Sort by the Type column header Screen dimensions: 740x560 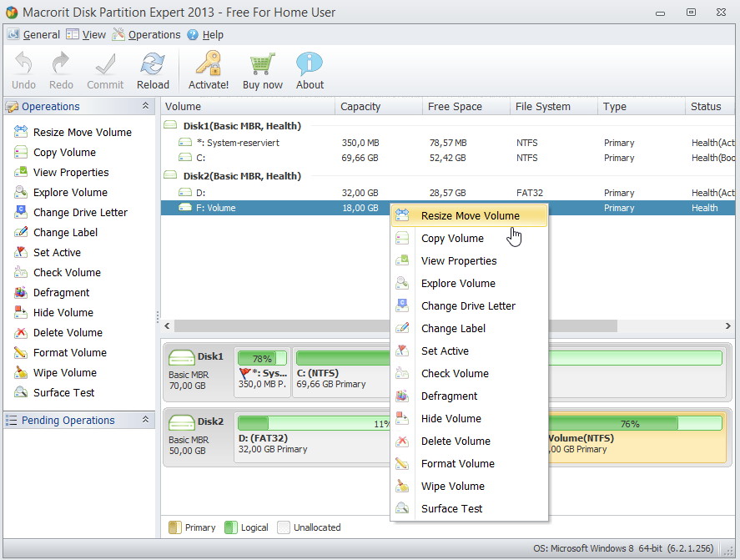point(642,107)
